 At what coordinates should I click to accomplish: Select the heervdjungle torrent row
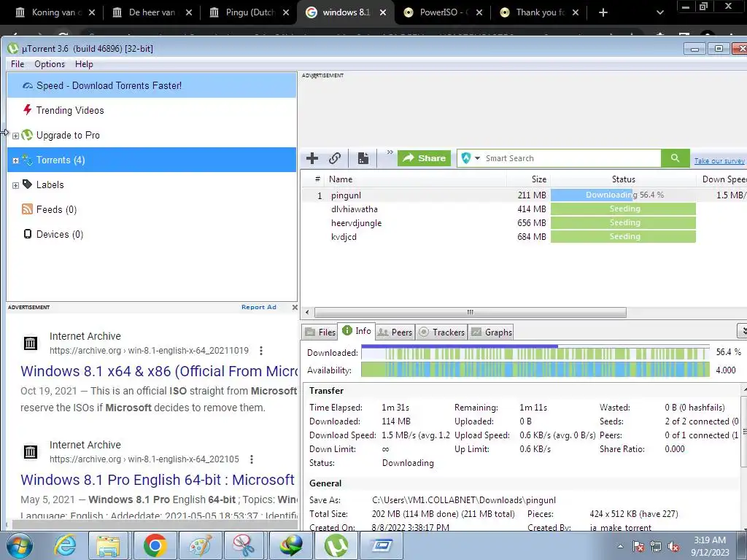point(524,223)
